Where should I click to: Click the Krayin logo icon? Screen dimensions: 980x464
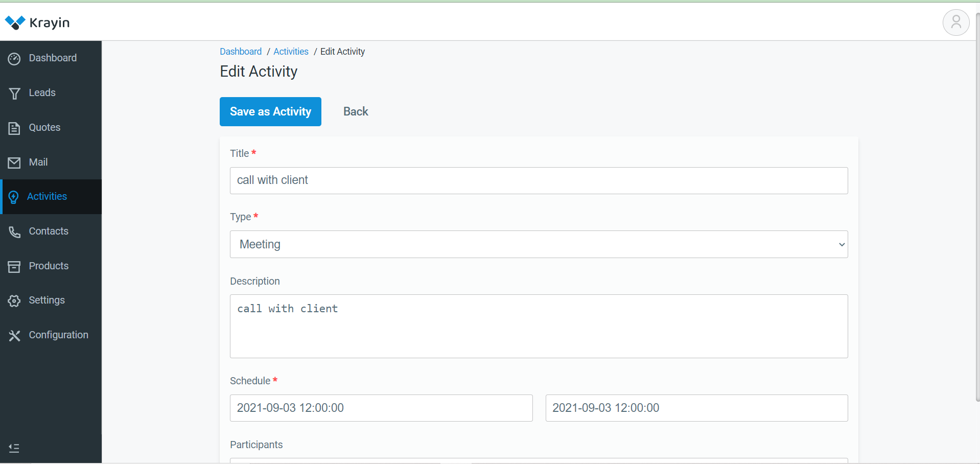(15, 22)
